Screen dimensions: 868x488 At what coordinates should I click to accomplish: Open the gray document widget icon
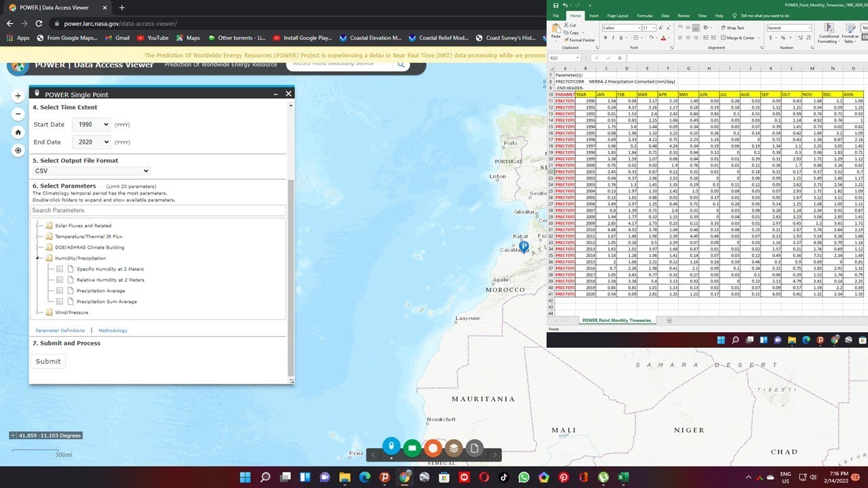click(x=475, y=447)
